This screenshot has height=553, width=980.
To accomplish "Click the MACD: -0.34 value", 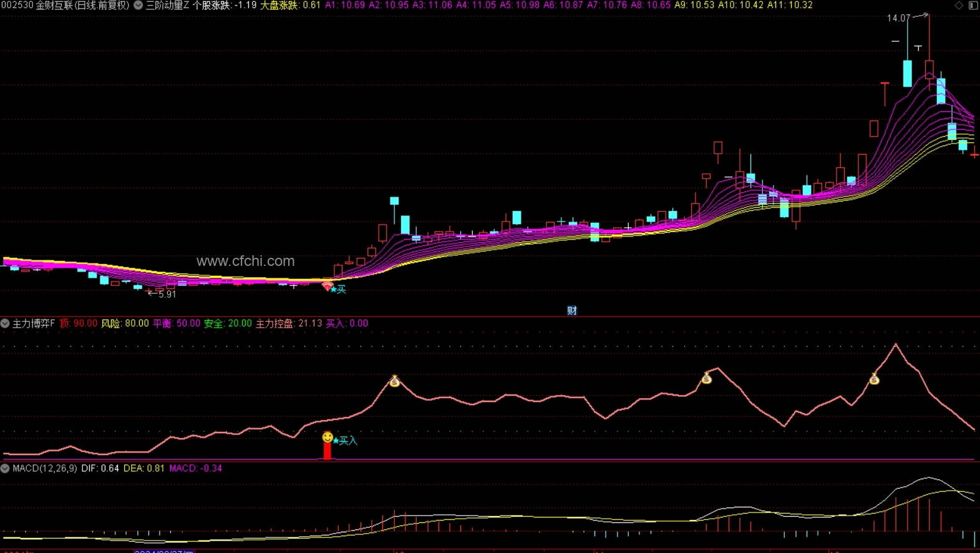I will [x=195, y=468].
